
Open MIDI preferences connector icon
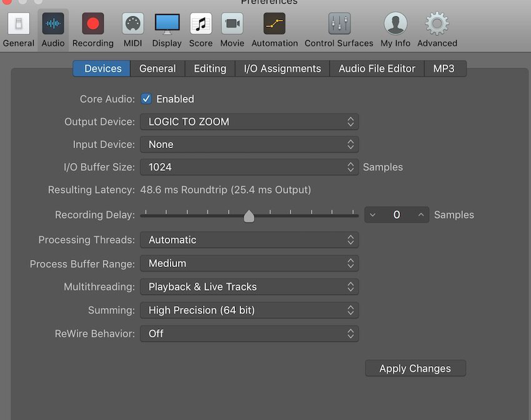132,24
